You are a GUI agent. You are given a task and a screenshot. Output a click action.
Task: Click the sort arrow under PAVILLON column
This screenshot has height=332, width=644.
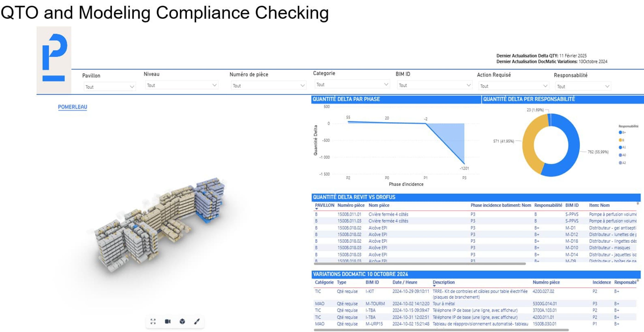[x=316, y=209]
